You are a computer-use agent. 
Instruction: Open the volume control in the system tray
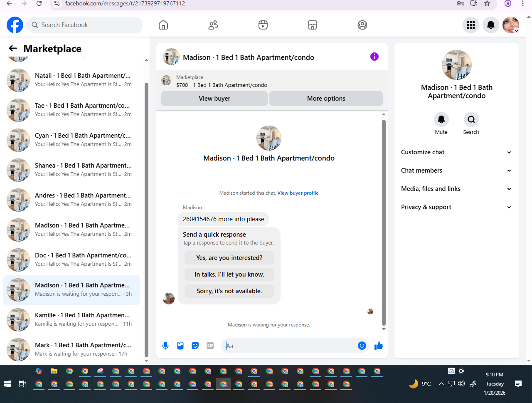coord(461,384)
